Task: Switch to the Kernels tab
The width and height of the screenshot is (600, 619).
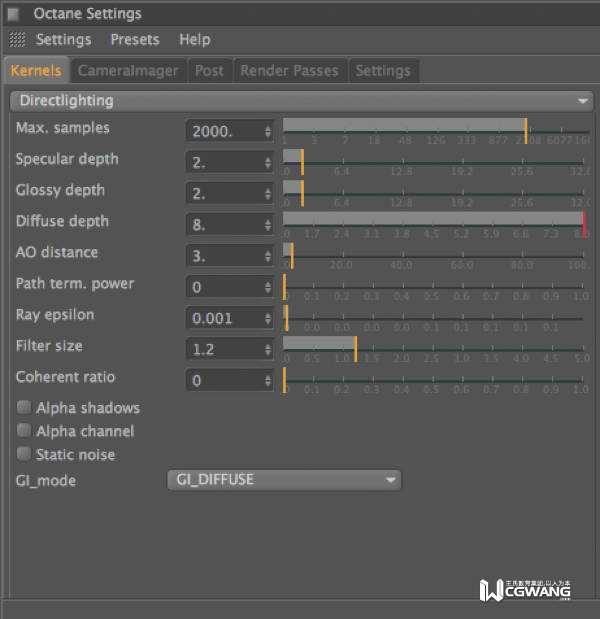Action: pyautogui.click(x=36, y=71)
